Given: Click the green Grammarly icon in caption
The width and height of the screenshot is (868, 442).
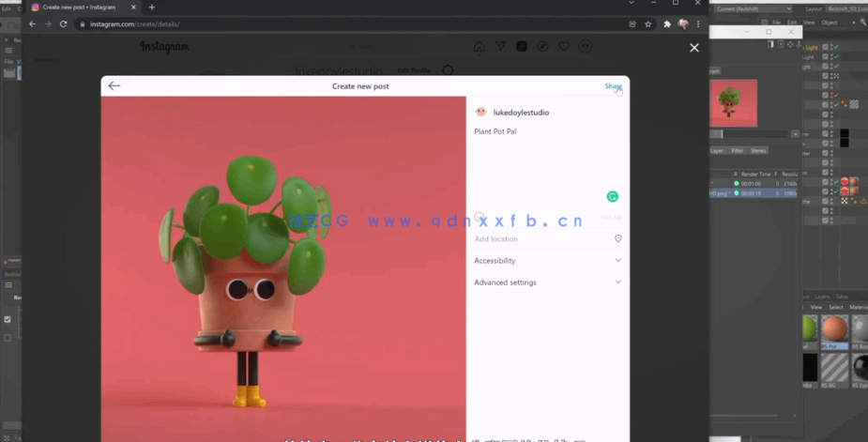Looking at the screenshot, I should 612,196.
